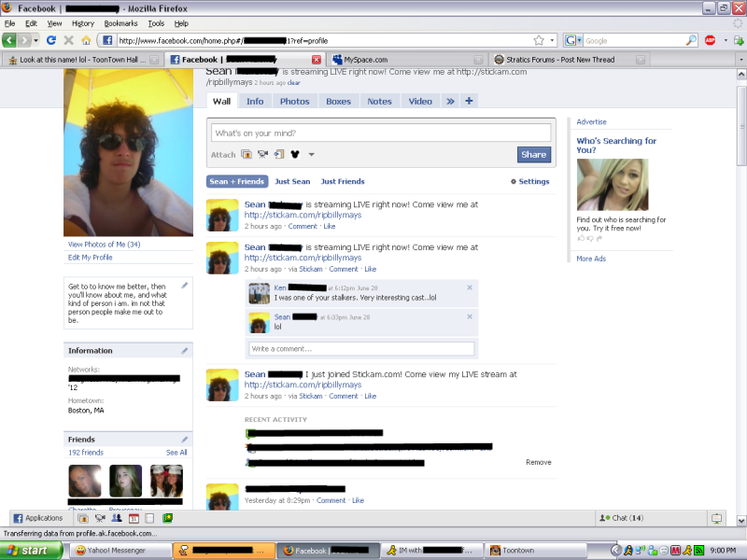The width and height of the screenshot is (747, 560).
Task: Edit the Information box with its pencil icon
Action: [x=185, y=351]
